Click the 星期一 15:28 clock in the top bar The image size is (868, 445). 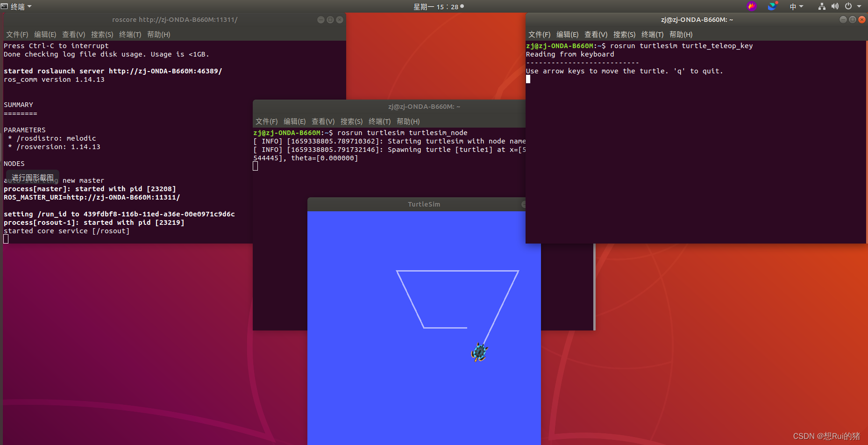coord(437,7)
